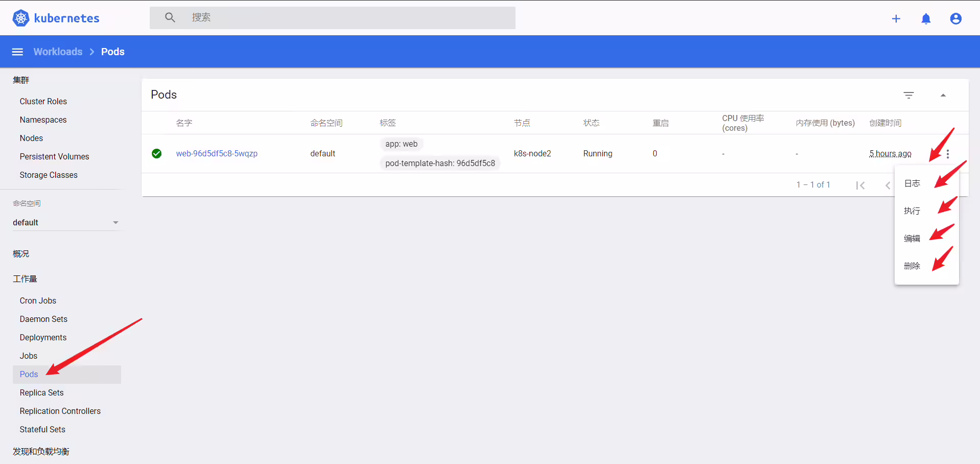The image size is (980, 464).
Task: Open 概况 overview in sidebar
Action: [21, 253]
